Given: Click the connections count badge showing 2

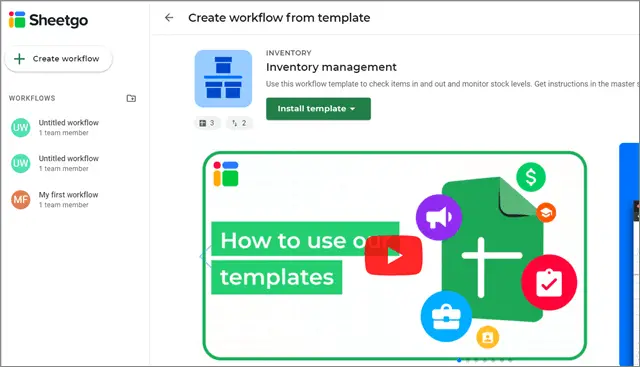Looking at the screenshot, I should point(239,123).
